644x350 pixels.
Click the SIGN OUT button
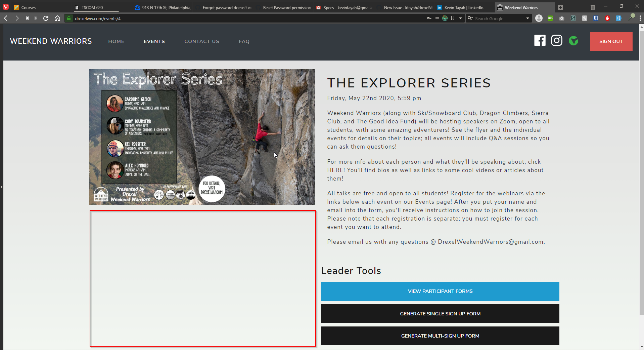click(611, 41)
